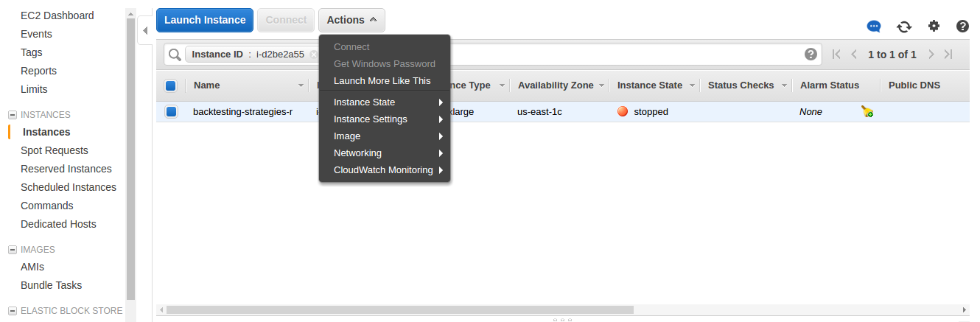
Task: Open Spot Requests in sidebar
Action: pos(55,150)
